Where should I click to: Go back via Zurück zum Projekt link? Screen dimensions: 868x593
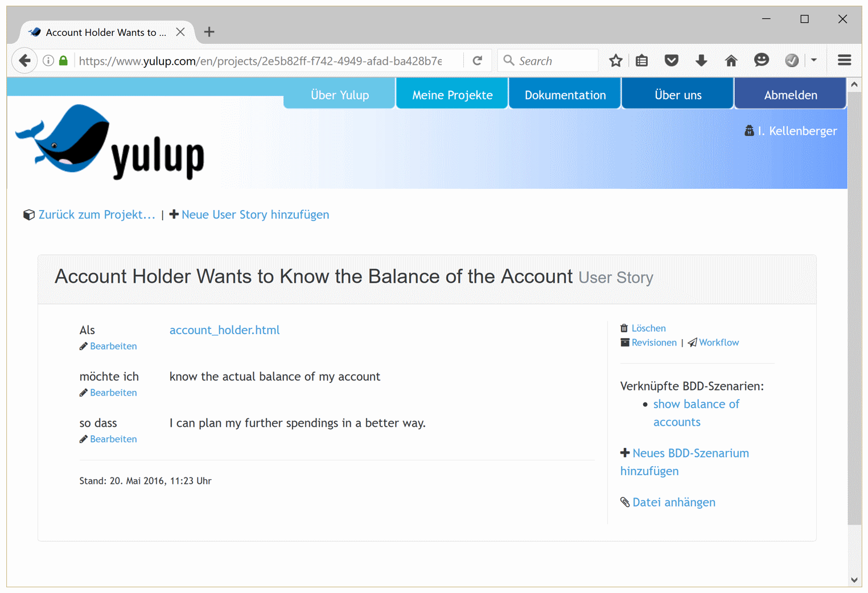(x=97, y=215)
